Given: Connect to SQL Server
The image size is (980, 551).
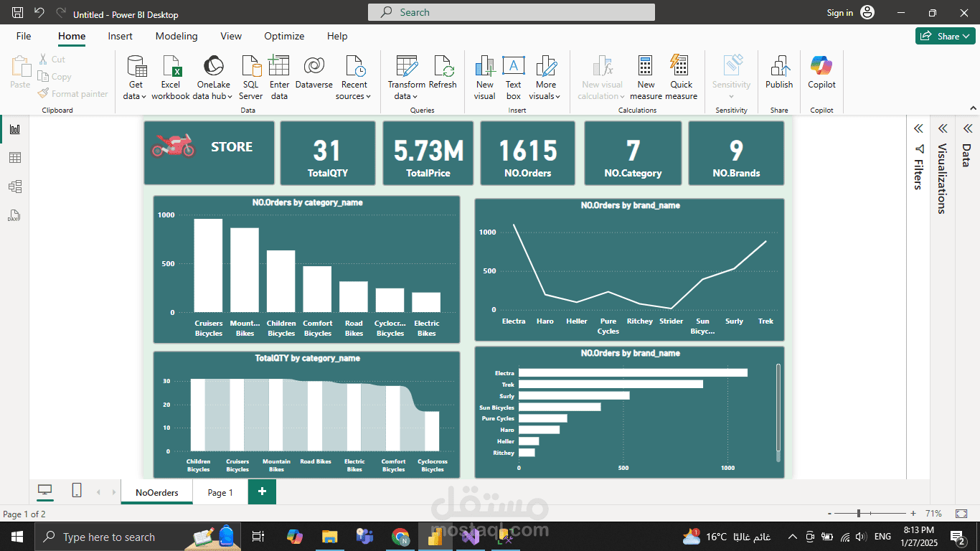Looking at the screenshot, I should coord(251,77).
